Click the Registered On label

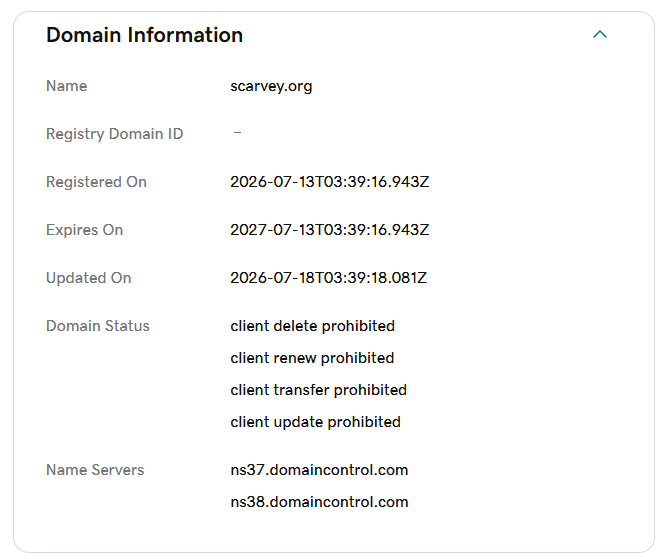(96, 182)
